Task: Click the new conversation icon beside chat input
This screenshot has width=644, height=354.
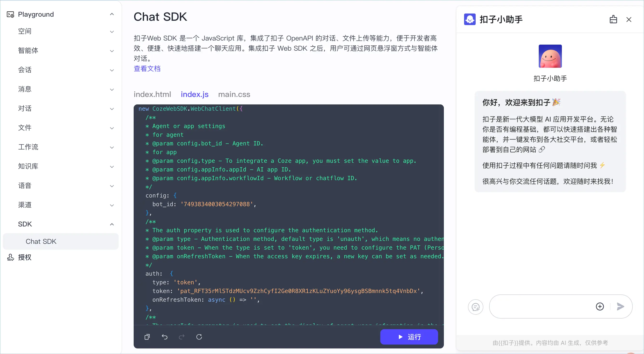Action: click(x=475, y=307)
